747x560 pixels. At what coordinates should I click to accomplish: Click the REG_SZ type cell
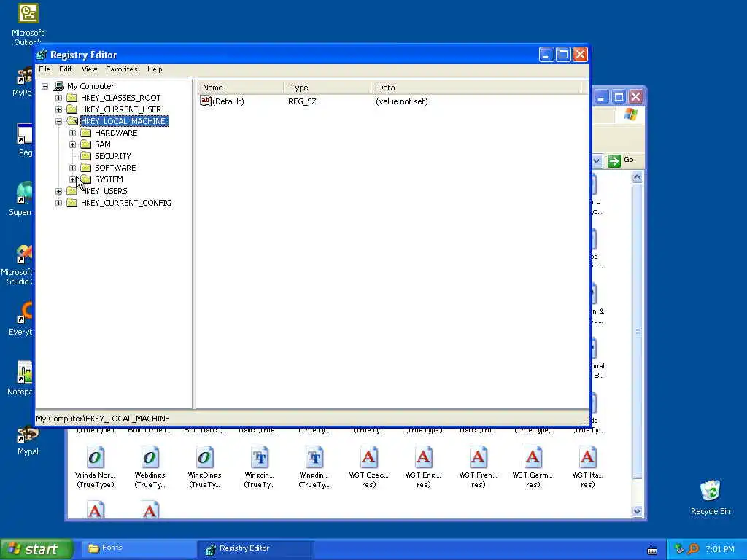[302, 101]
